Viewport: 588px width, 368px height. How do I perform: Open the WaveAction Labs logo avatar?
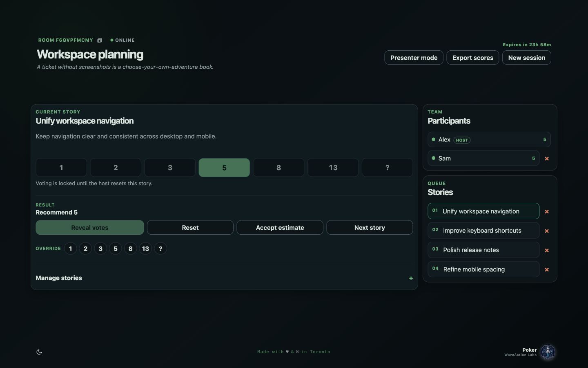pyautogui.click(x=548, y=352)
